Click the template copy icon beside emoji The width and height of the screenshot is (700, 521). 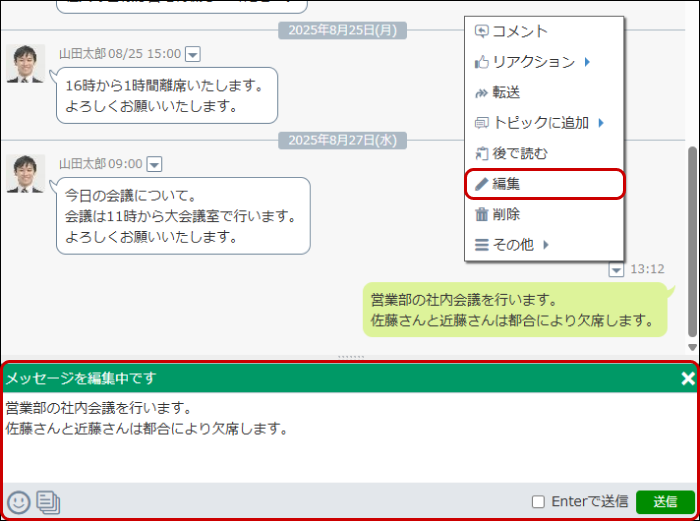pyautogui.click(x=48, y=502)
